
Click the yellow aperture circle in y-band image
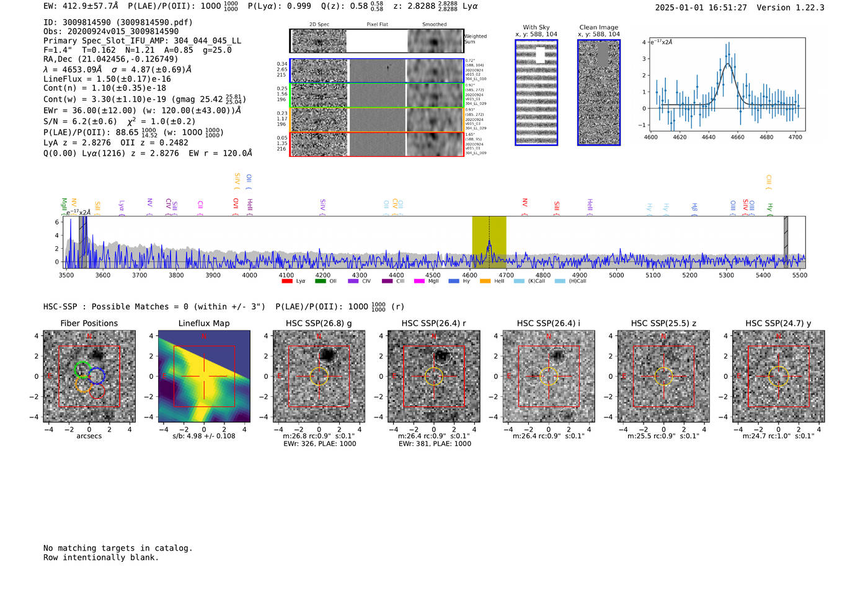pos(779,376)
